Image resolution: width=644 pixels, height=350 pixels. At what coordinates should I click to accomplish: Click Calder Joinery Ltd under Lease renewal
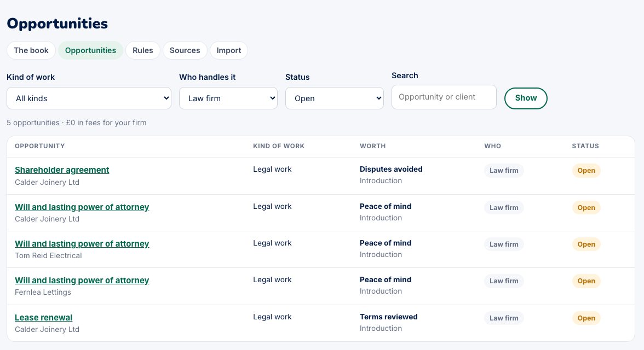click(47, 329)
